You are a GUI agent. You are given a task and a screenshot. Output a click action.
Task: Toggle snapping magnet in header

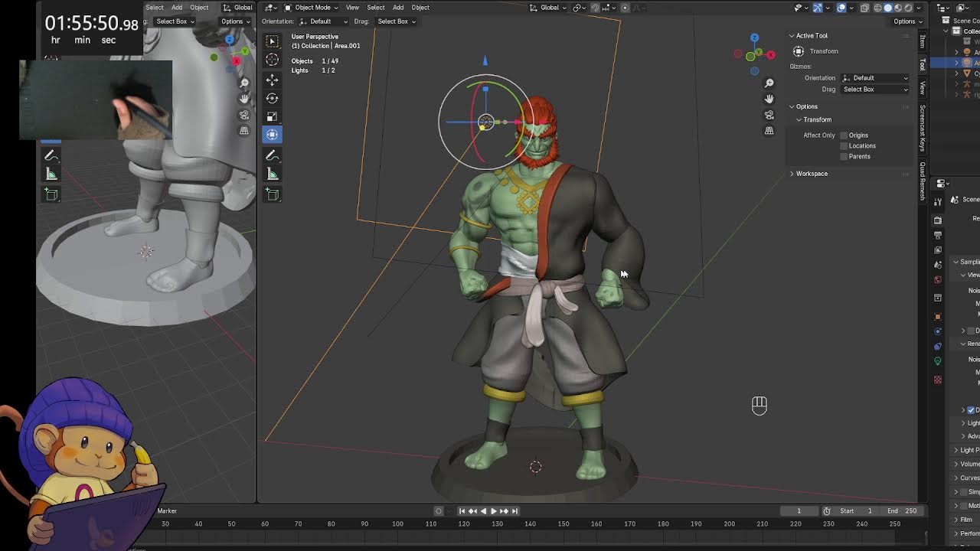click(595, 8)
